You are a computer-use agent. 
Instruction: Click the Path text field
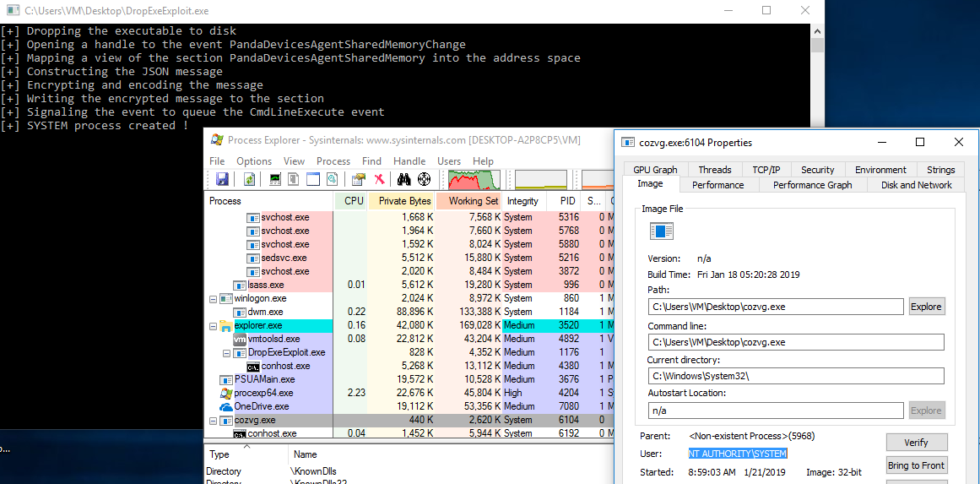tap(776, 307)
